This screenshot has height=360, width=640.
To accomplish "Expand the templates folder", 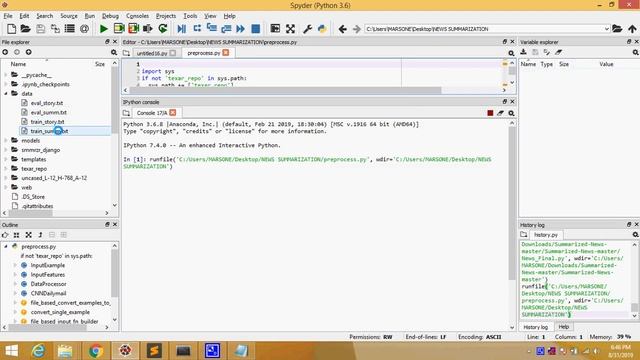I will coord(6,159).
